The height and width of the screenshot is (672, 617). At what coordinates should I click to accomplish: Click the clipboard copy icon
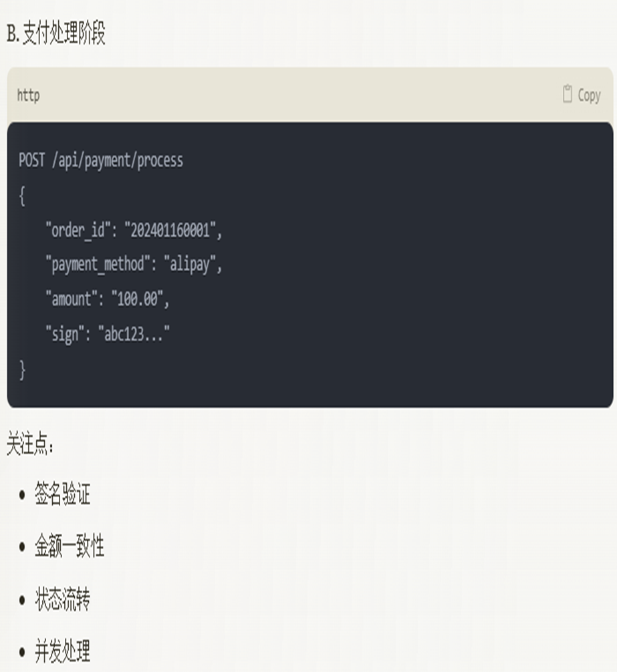(x=567, y=94)
